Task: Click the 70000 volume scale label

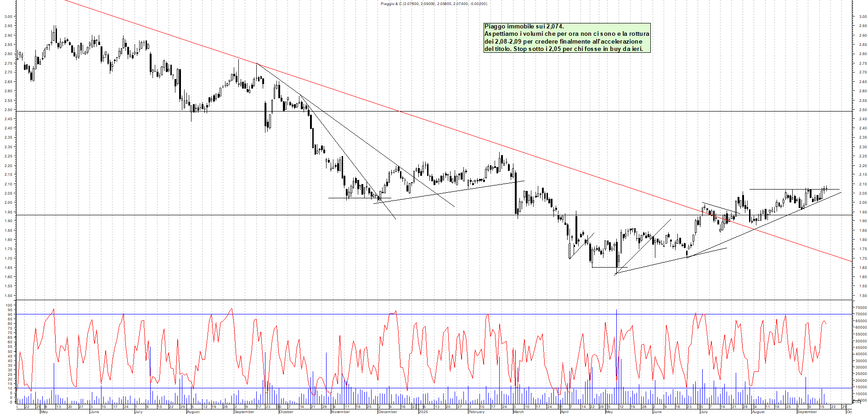Action: click(x=861, y=314)
